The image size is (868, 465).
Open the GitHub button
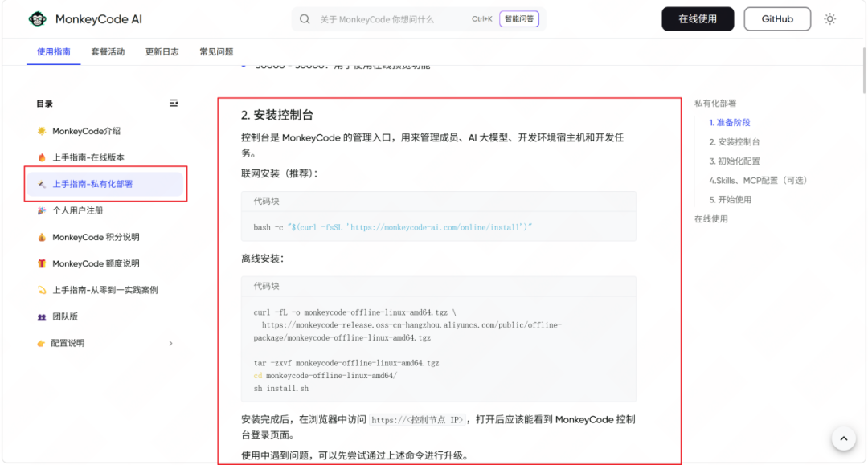(777, 18)
